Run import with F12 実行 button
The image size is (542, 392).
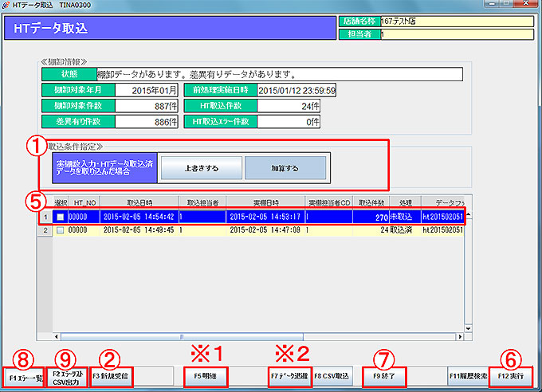pos(510,374)
